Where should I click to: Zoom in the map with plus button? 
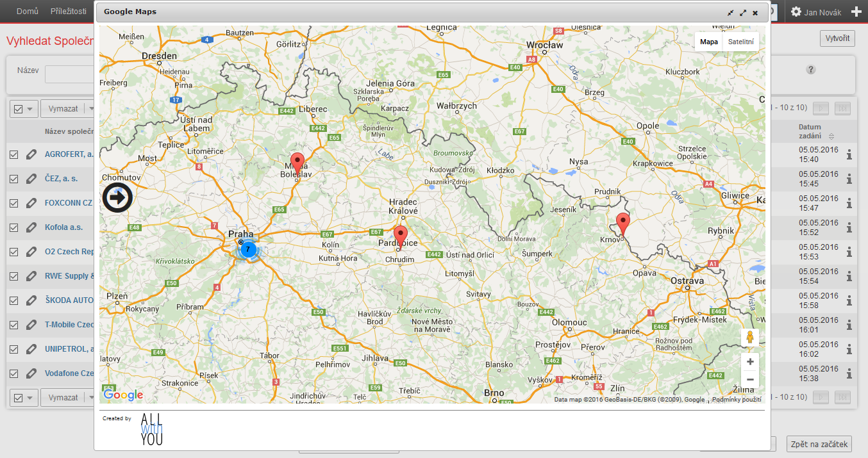[750, 362]
